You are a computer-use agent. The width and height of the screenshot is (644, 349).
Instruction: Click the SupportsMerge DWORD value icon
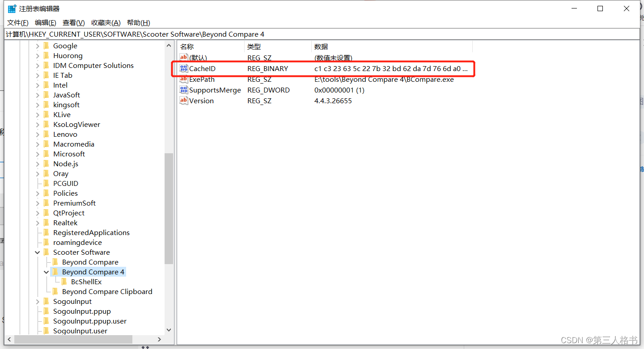click(x=183, y=90)
